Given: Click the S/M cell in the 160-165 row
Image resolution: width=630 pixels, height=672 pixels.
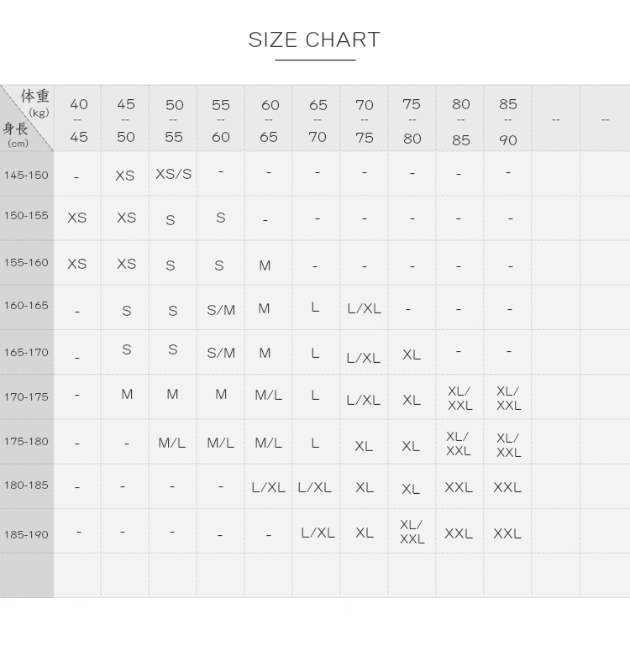Looking at the screenshot, I should 221,310.
